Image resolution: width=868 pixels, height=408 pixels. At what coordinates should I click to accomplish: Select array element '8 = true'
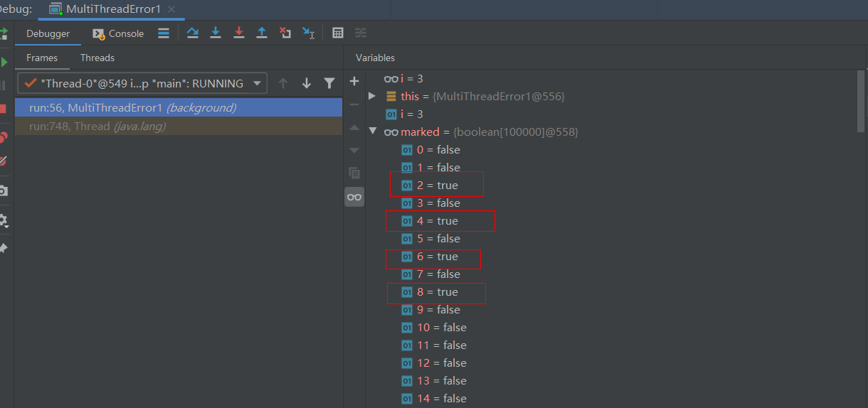pyautogui.click(x=430, y=291)
